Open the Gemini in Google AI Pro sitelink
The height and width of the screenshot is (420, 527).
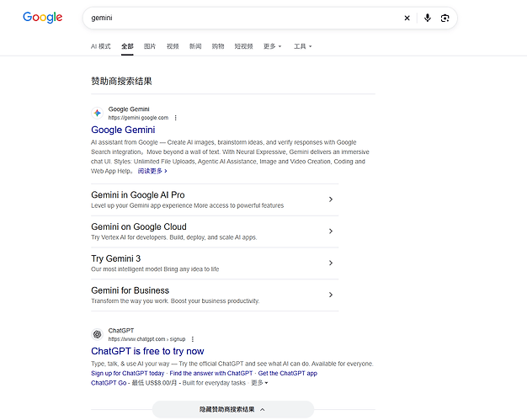pos(138,195)
